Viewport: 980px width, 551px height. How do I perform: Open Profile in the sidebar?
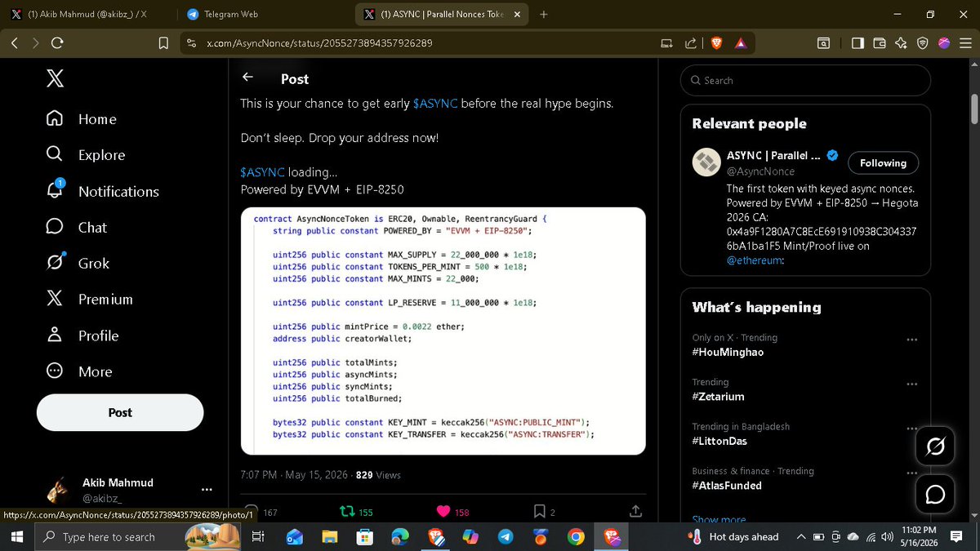click(82, 335)
